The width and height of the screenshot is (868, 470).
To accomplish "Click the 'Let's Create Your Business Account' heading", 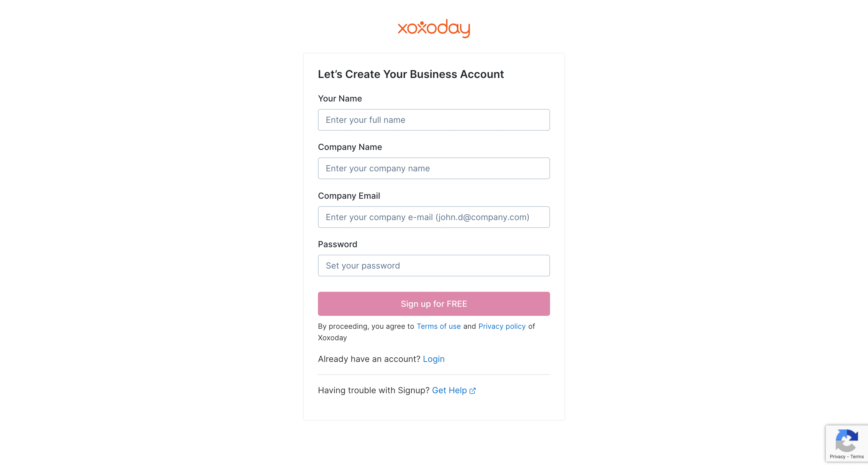I will (x=410, y=74).
